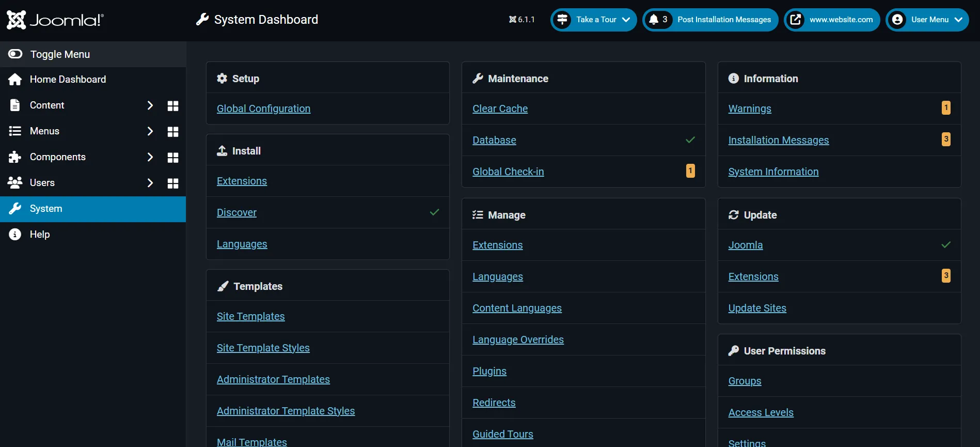Open the Content dashboard grid icon
Screen dimensions: 980x447
173,106
